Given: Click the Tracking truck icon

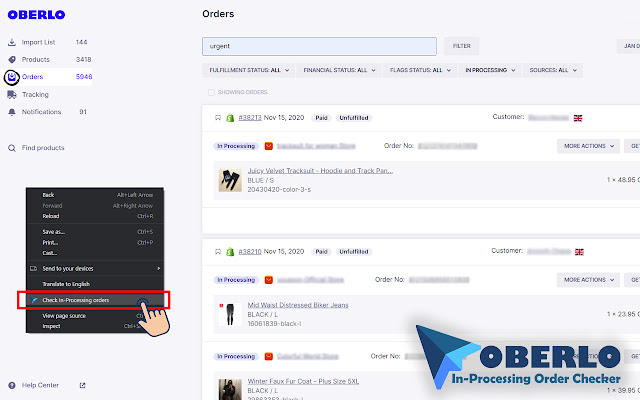Looking at the screenshot, I should click(12, 95).
